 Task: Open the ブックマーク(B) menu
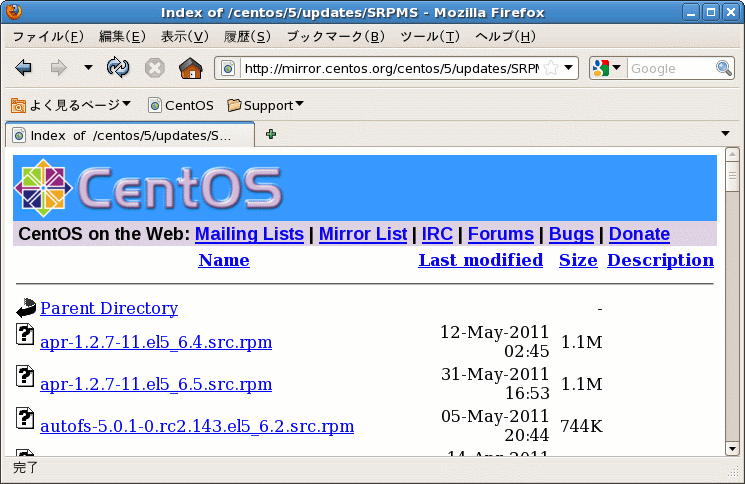[x=335, y=37]
